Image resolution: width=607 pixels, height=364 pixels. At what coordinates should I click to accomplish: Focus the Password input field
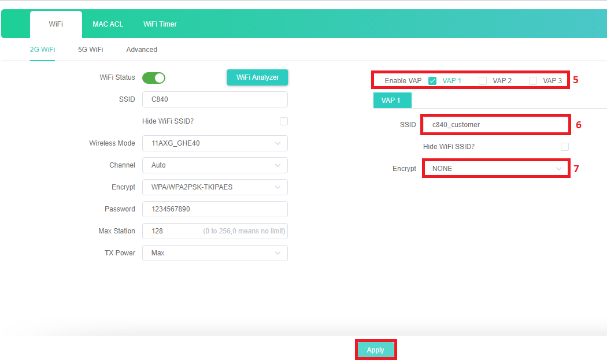coord(214,209)
